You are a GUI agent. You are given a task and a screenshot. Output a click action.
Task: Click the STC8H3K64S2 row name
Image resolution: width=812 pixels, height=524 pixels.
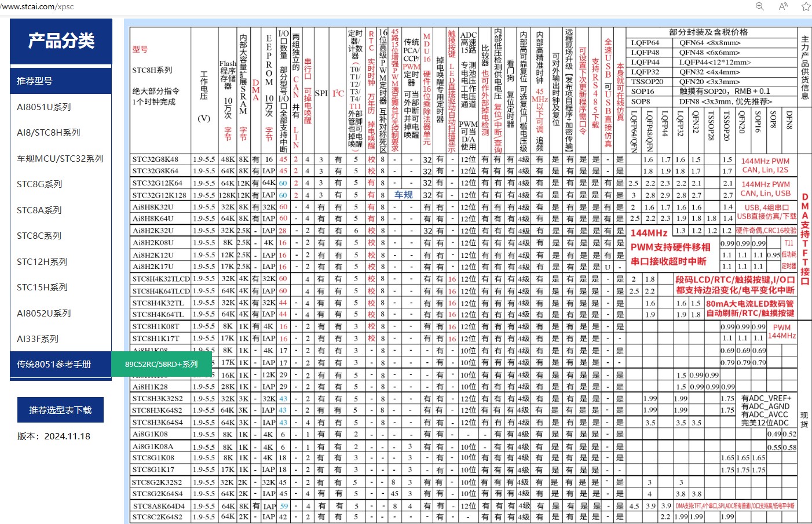click(x=158, y=410)
